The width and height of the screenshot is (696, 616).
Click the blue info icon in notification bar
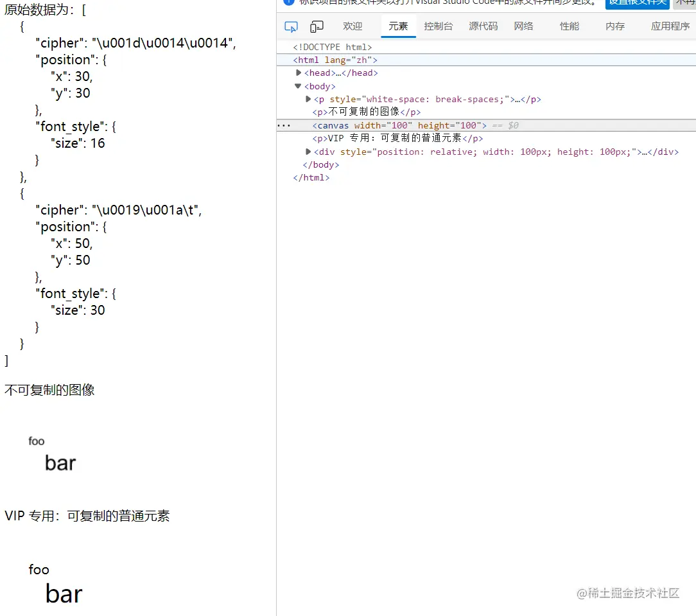288,2
